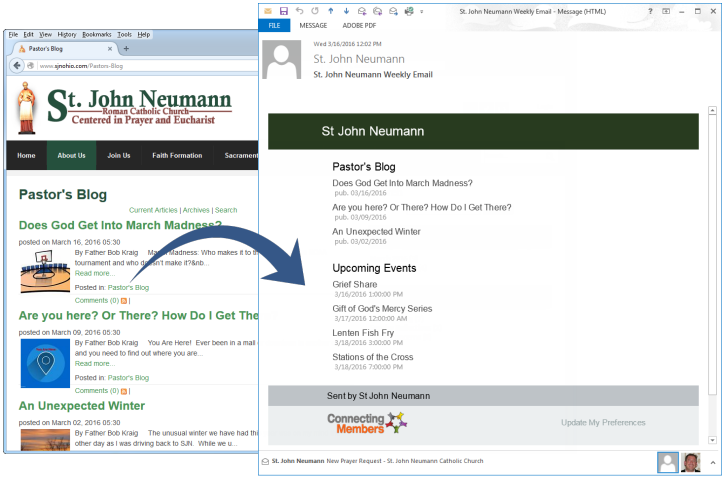Click Join Us in website navigation
Viewport: 726px width, 481px height.
click(119, 156)
